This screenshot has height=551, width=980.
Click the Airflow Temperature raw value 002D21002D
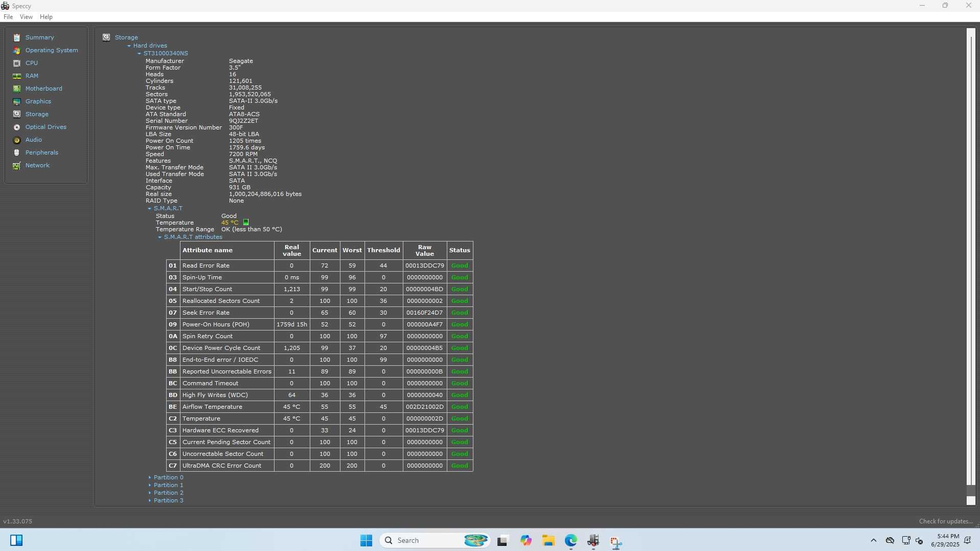pos(425,407)
